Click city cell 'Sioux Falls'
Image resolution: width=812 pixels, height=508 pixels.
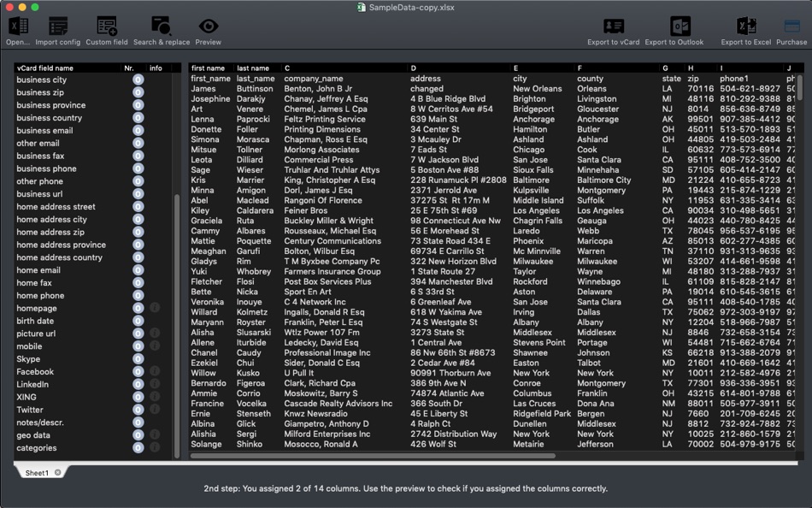point(533,170)
